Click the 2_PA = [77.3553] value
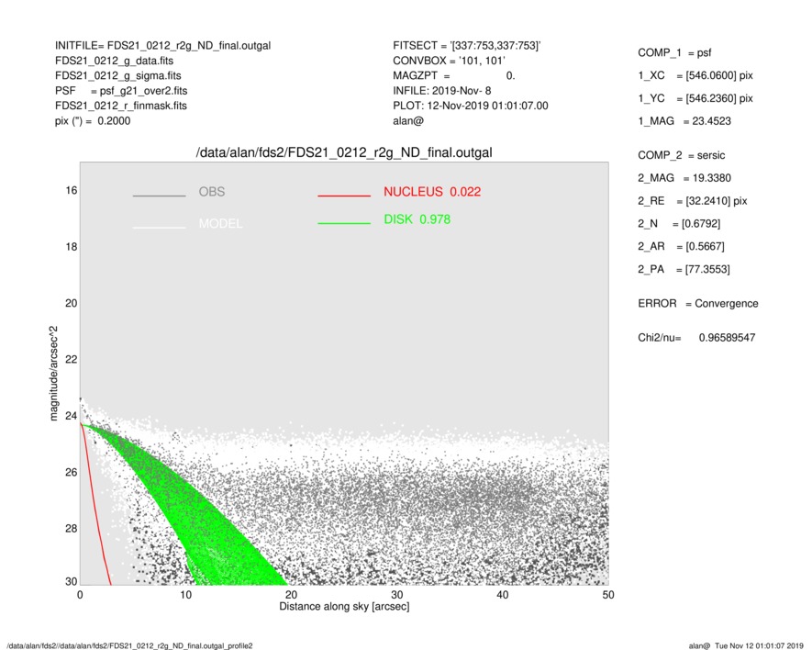Screen dimensions: 812x650 coord(684,270)
